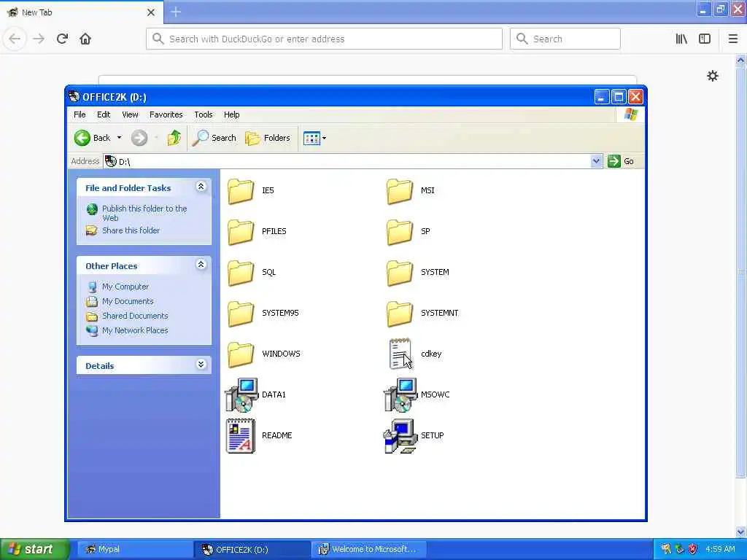Select the cdkey text file icon
Screen dimensions: 747x560
(400, 354)
